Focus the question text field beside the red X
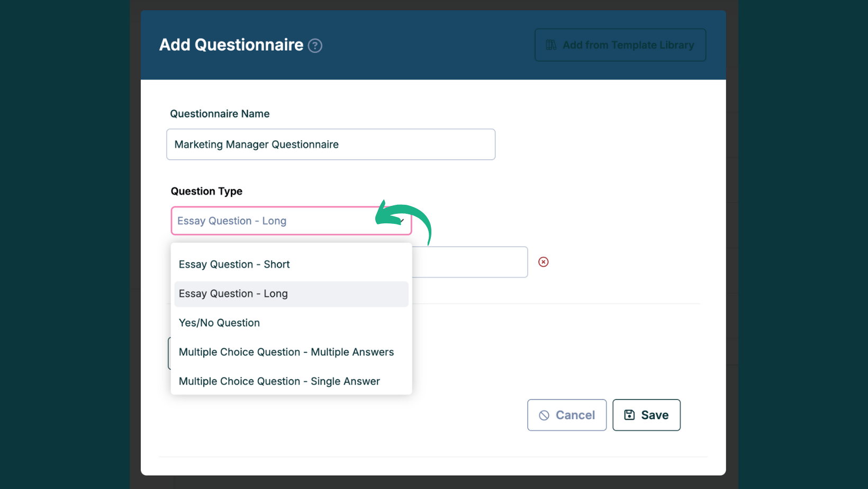This screenshot has height=489, width=868. [x=469, y=262]
